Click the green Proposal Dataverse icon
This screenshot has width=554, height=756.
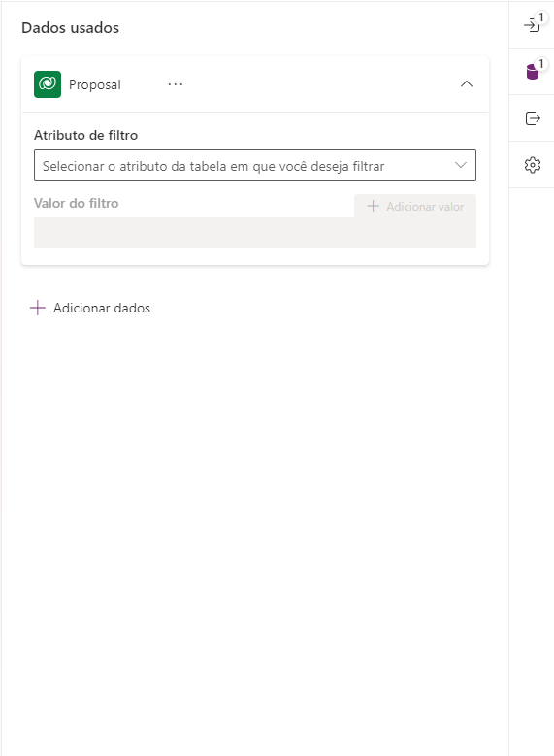click(48, 84)
